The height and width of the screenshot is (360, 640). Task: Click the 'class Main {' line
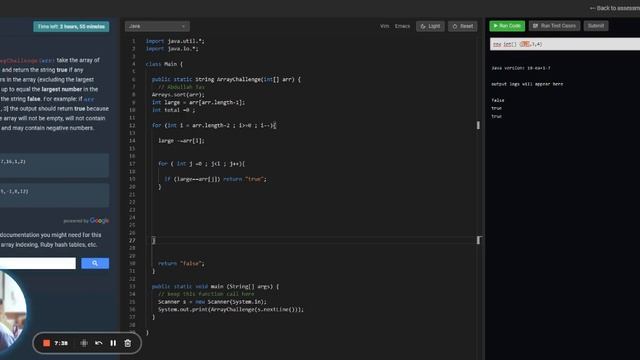[164, 64]
